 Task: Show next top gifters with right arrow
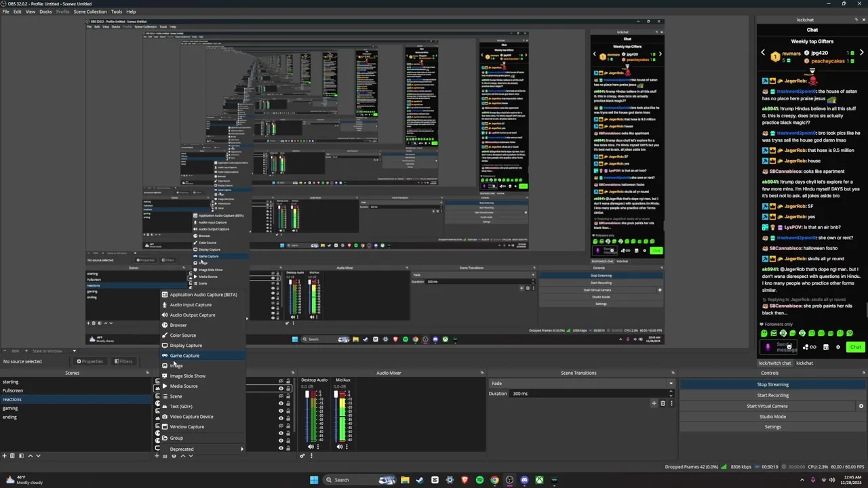[862, 53]
